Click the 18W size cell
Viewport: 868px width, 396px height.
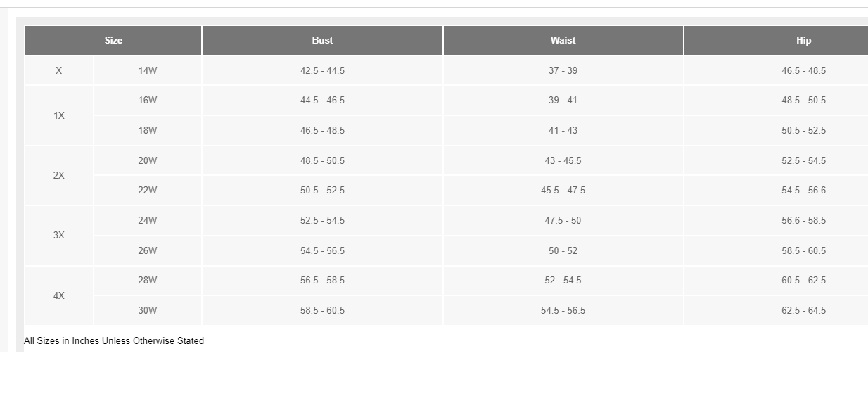(x=148, y=130)
